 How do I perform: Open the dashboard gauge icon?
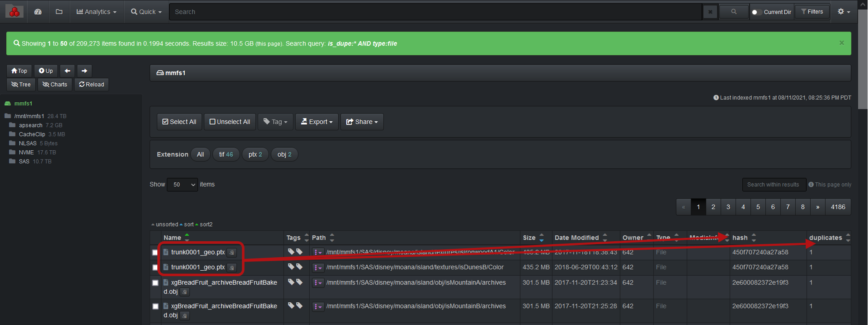[38, 12]
